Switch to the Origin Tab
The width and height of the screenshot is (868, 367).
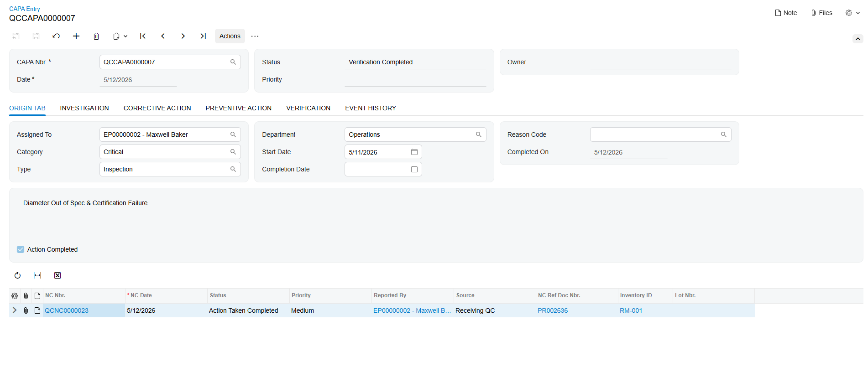point(27,108)
